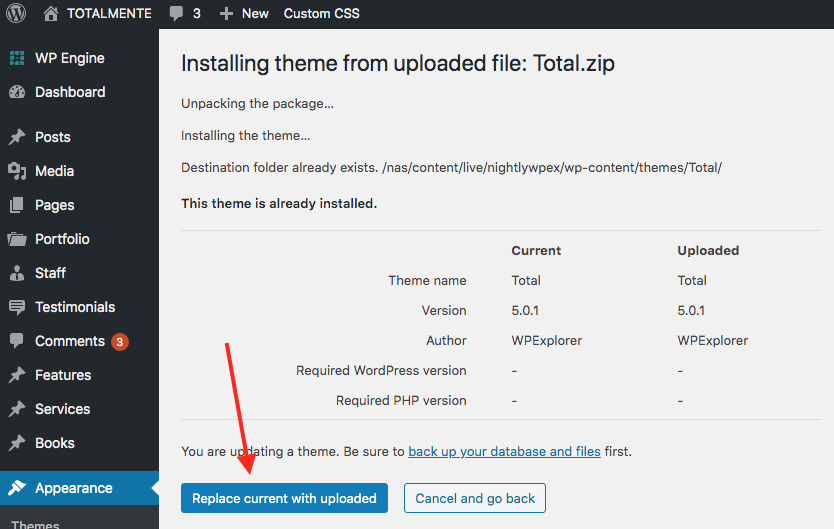
Task: Open the Dashboard gauge icon
Action: tap(17, 92)
